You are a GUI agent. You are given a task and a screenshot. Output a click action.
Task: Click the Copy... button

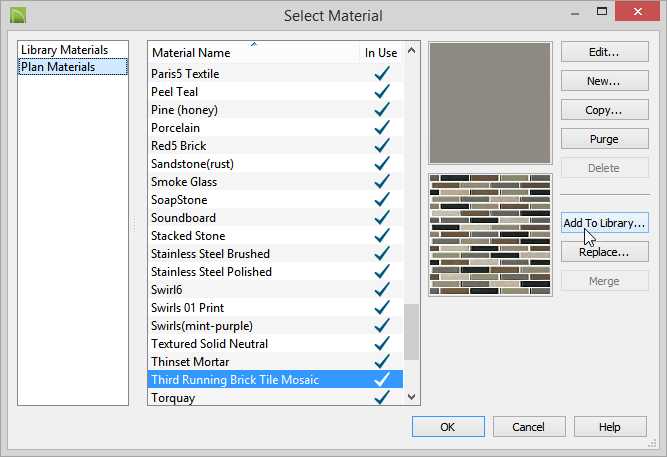pyautogui.click(x=604, y=110)
